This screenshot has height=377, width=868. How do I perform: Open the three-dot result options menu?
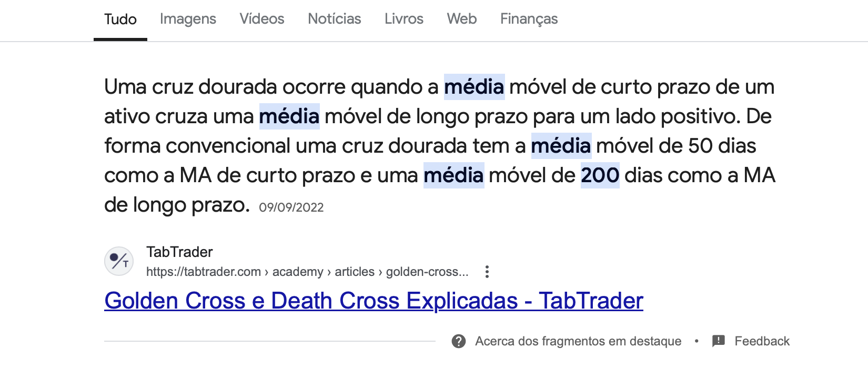[487, 272]
